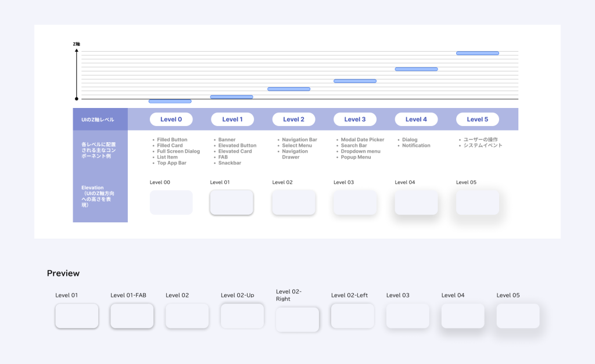Click the Level 03 card in the Elevation row
The image size is (595, 364).
click(x=355, y=203)
